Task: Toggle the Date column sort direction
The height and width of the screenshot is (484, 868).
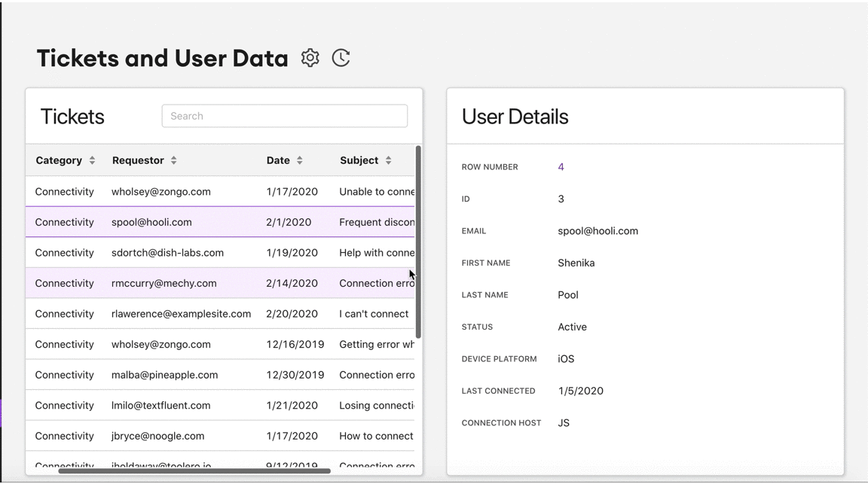Action: point(301,160)
